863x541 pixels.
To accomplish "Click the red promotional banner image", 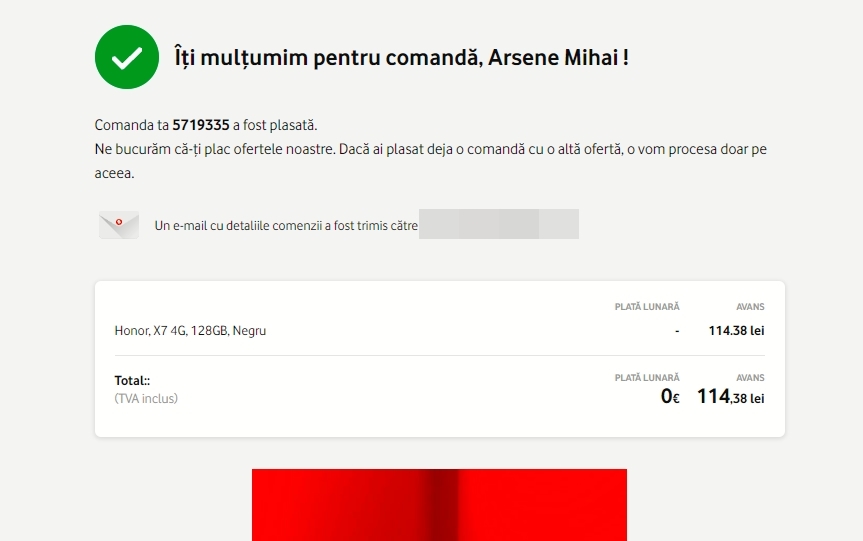I will point(439,504).
